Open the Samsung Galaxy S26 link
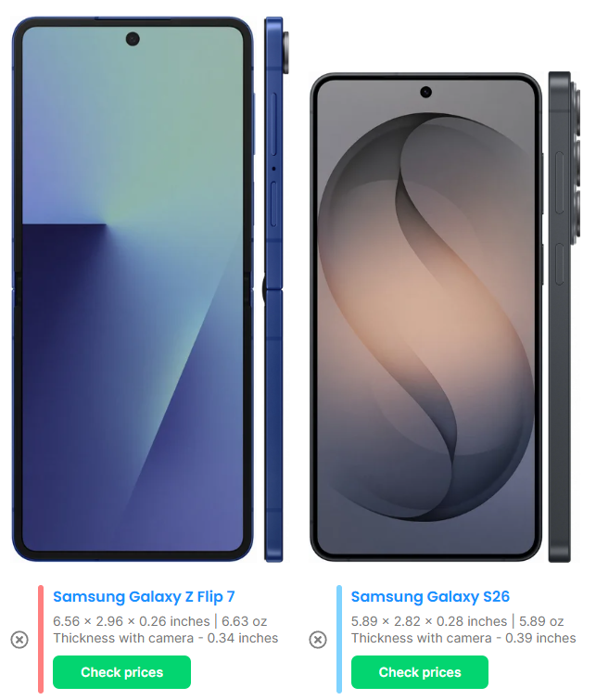Viewport: 596px width, 700px height. click(430, 596)
